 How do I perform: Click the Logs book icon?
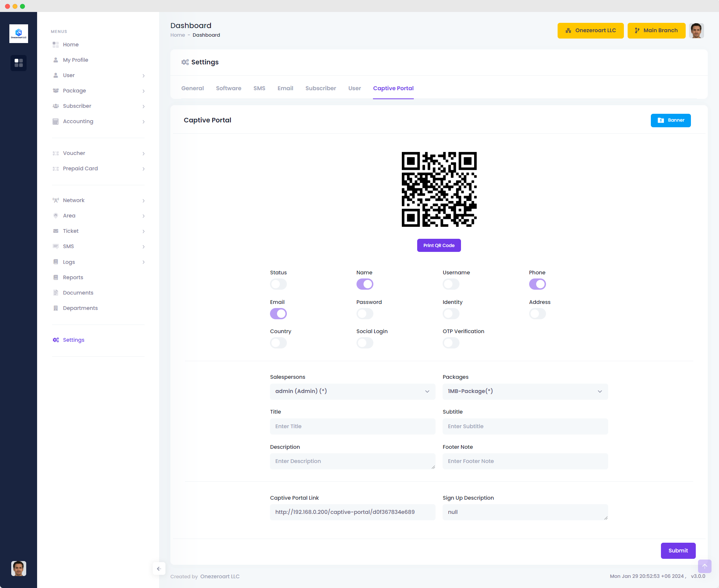coord(56,262)
